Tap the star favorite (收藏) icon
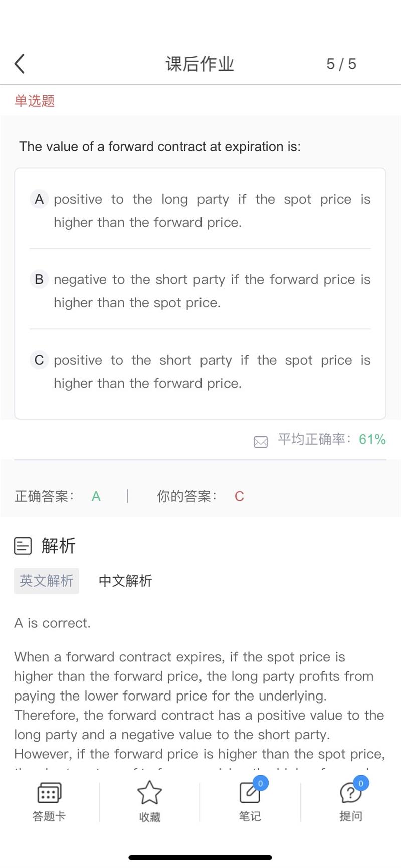Viewport: 401px width, 868px height. (x=149, y=793)
